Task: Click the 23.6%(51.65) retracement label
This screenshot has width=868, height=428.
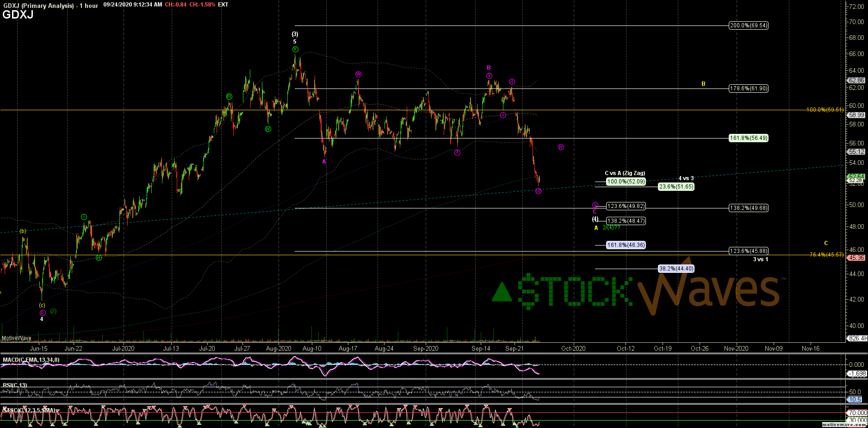Action: 676,187
